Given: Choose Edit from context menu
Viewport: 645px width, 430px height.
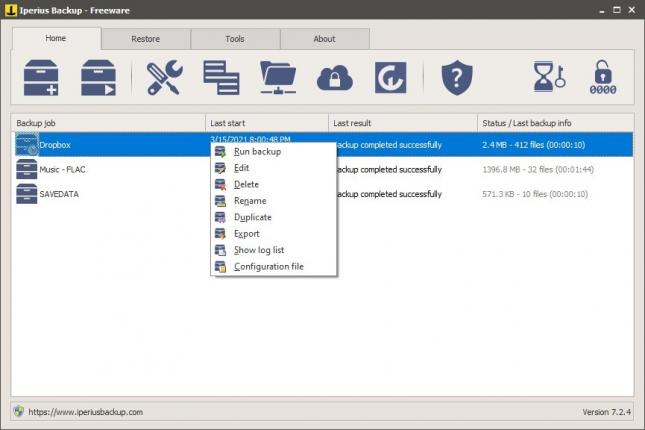Looking at the screenshot, I should point(273,168).
